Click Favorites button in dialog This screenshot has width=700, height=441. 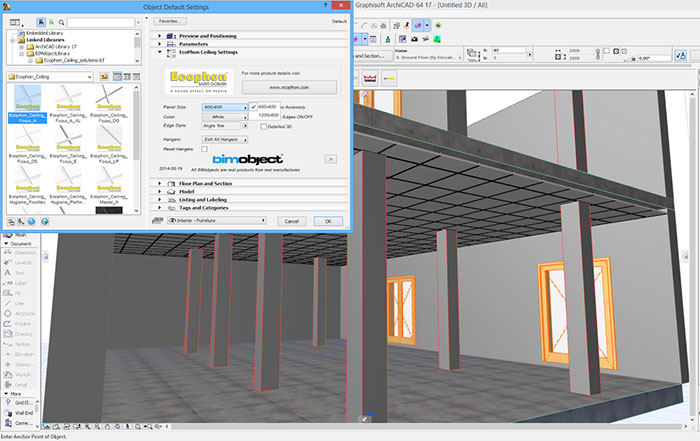pyautogui.click(x=170, y=21)
